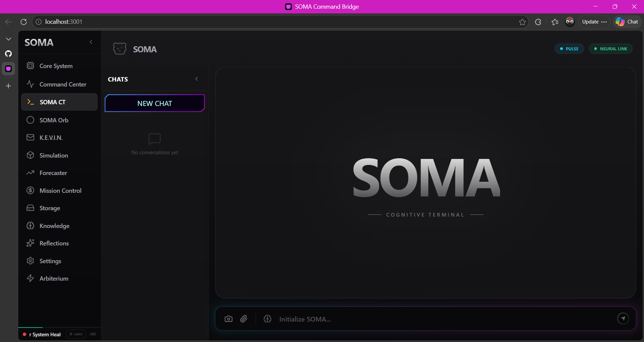The height and width of the screenshot is (342, 644).
Task: Select the SOMA pinned tab
Action: coord(9,69)
